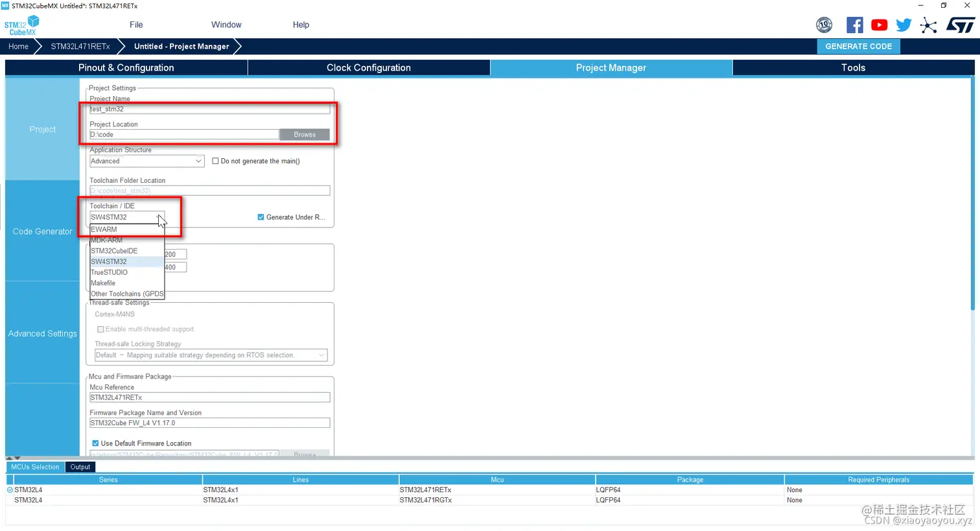
Task: Click the Mcu Reference field
Action: click(x=209, y=397)
